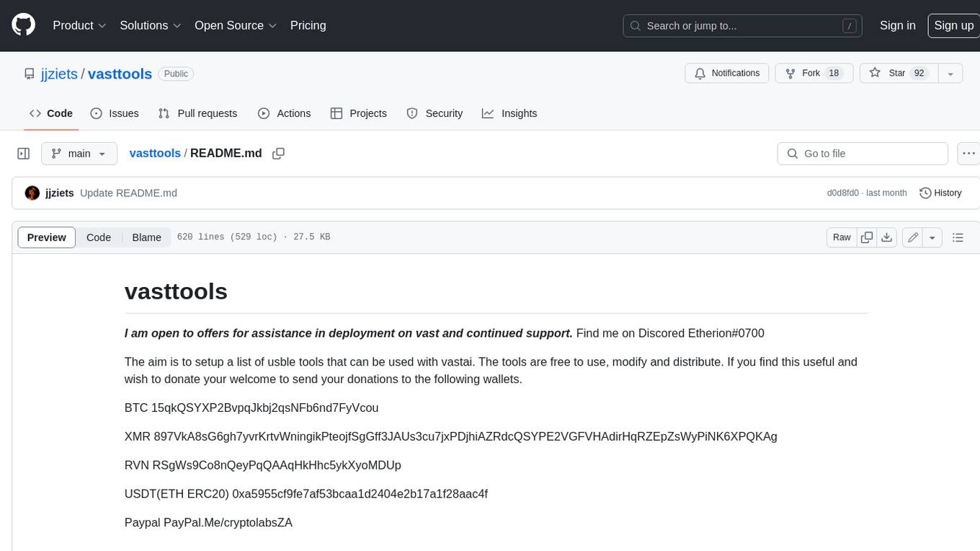This screenshot has width=980, height=551.
Task: Switch to the Code tab
Action: pyautogui.click(x=51, y=113)
